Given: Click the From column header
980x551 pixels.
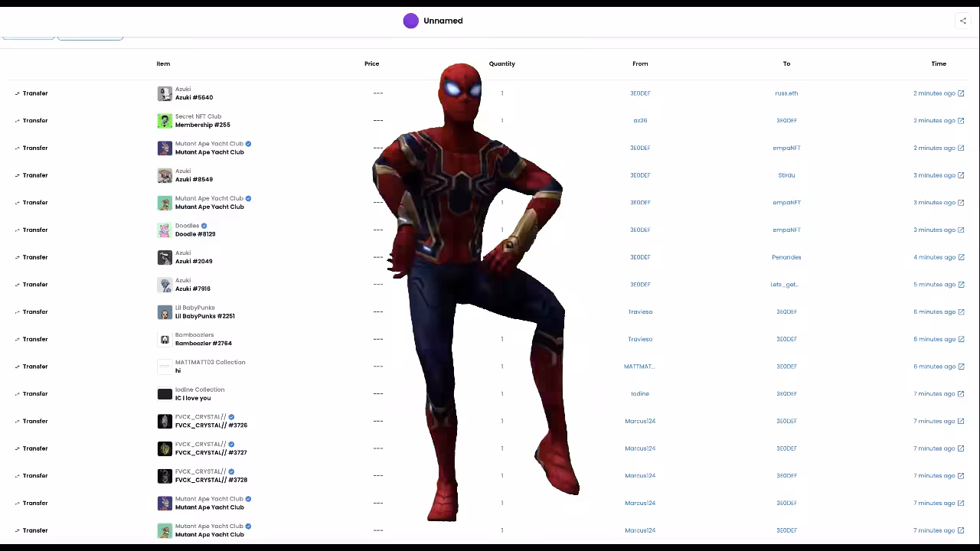Looking at the screenshot, I should tap(640, 64).
